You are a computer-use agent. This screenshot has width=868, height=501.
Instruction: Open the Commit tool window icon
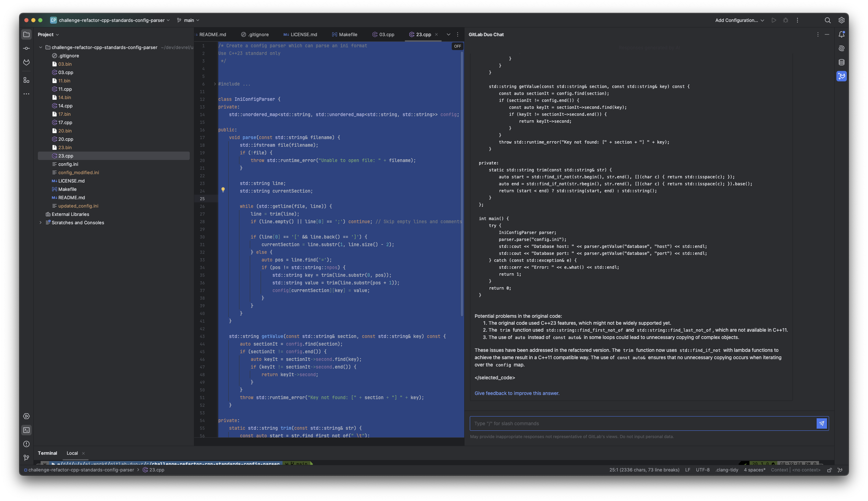[26, 48]
